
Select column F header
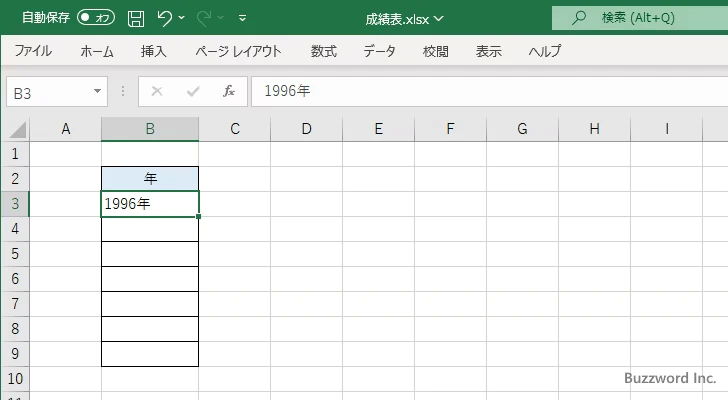450,129
